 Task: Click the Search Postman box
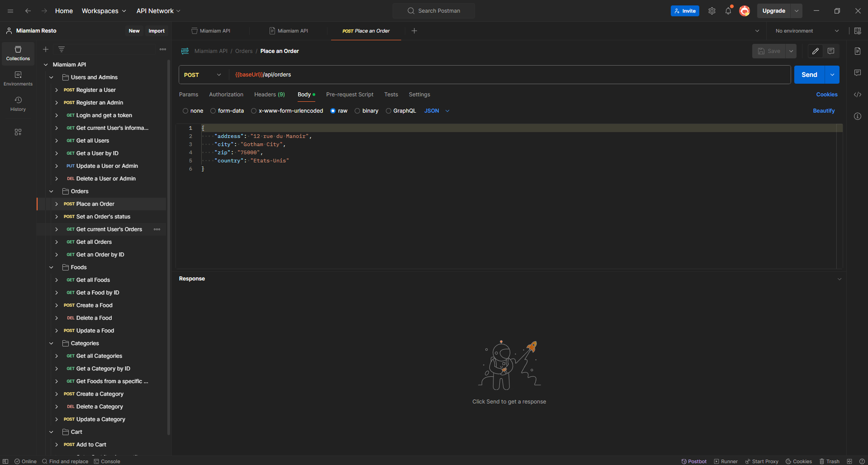[x=434, y=11]
